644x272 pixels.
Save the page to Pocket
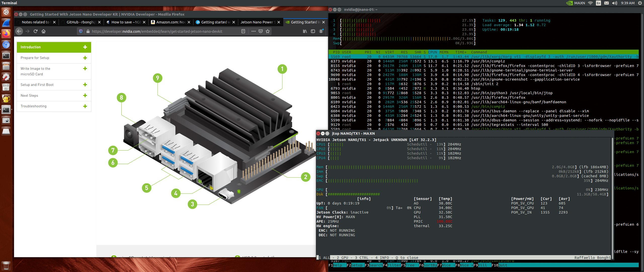(261, 31)
